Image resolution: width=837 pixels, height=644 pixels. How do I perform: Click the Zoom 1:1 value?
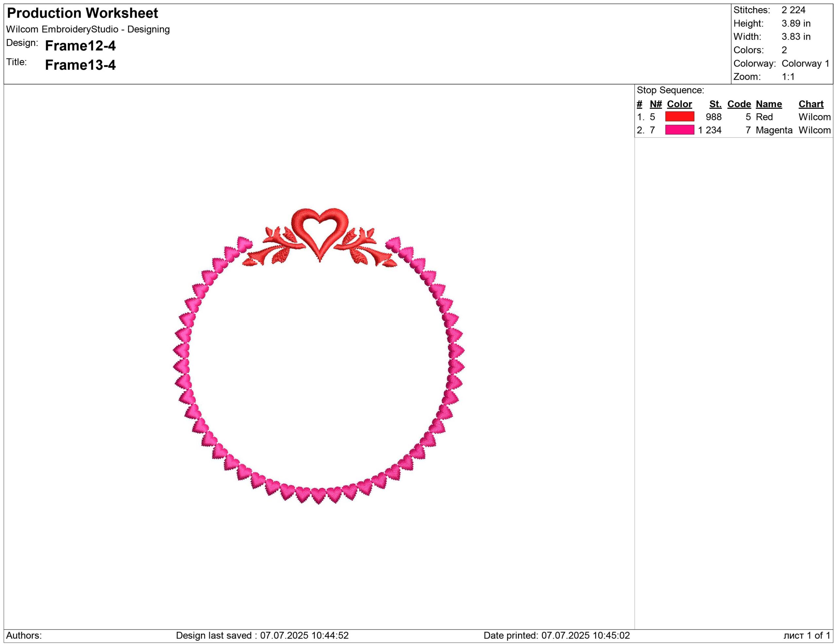tap(788, 76)
